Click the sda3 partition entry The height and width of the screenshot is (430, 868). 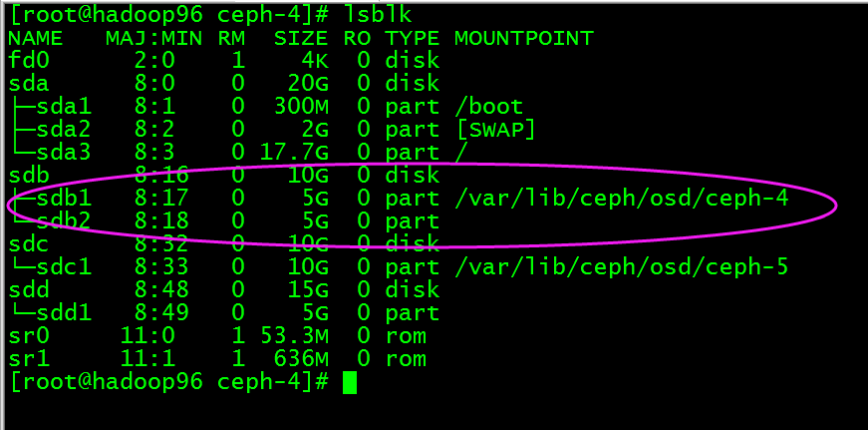pos(64,153)
